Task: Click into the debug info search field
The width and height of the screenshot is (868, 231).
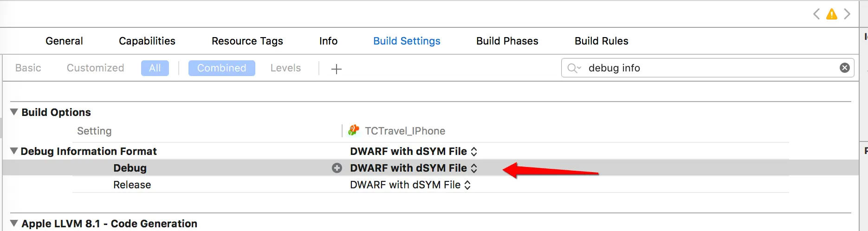Action: [708, 68]
